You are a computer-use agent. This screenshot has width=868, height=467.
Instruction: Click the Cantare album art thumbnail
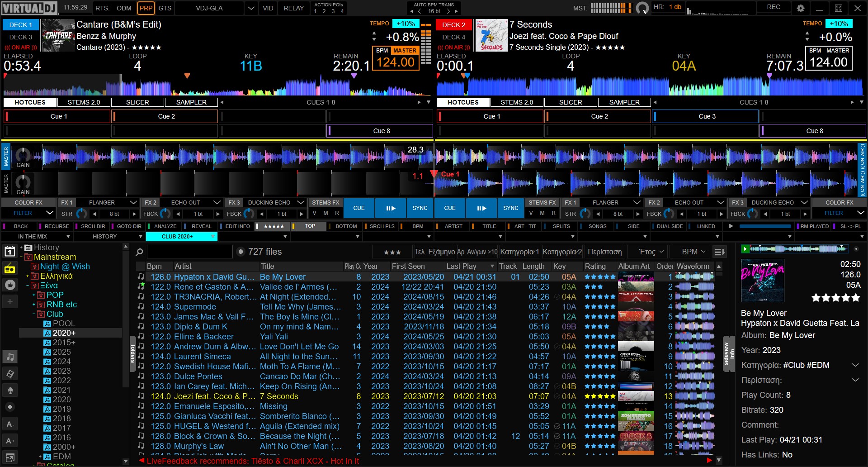pyautogui.click(x=58, y=36)
